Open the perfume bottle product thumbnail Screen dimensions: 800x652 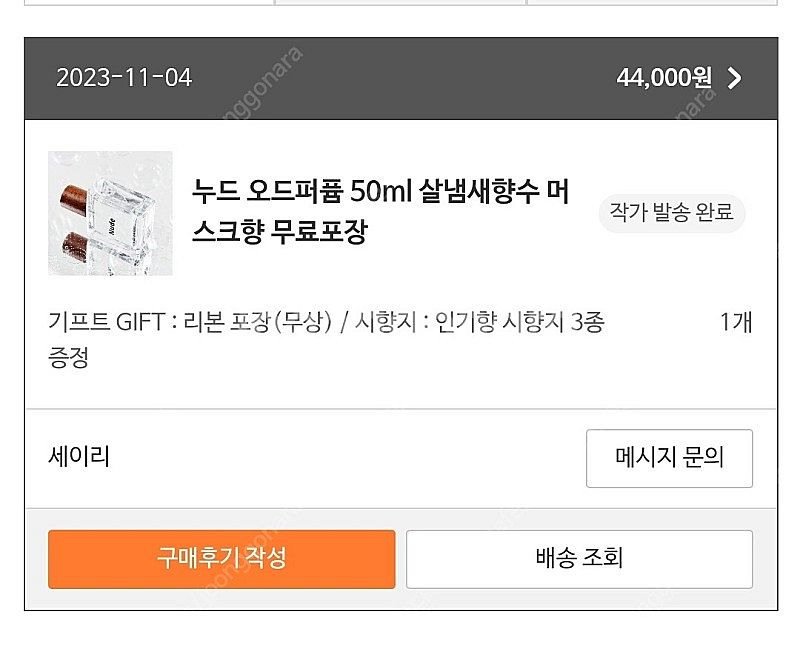110,213
